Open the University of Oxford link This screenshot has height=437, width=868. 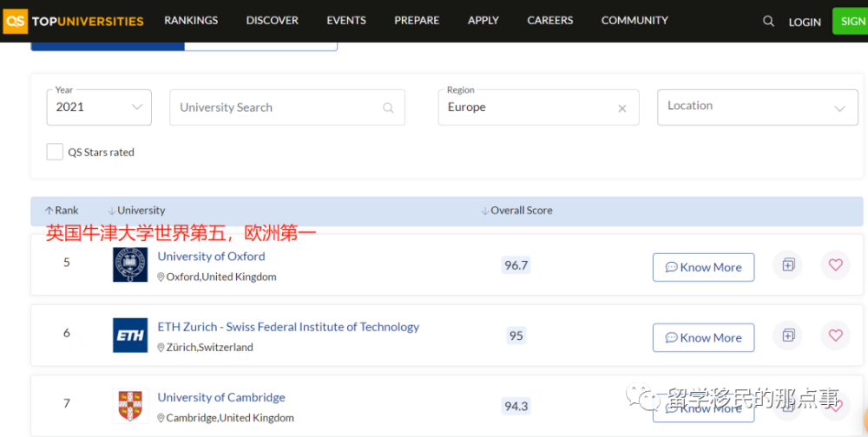point(212,256)
